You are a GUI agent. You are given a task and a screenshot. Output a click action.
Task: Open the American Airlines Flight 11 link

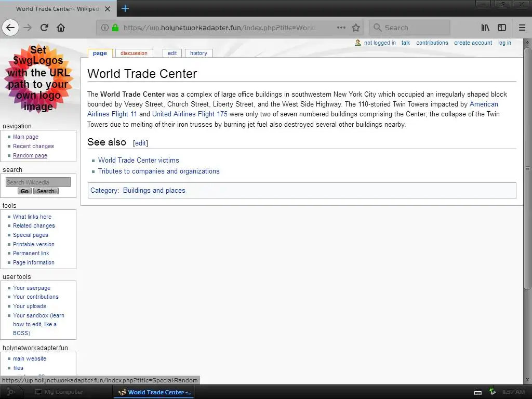[x=484, y=104]
